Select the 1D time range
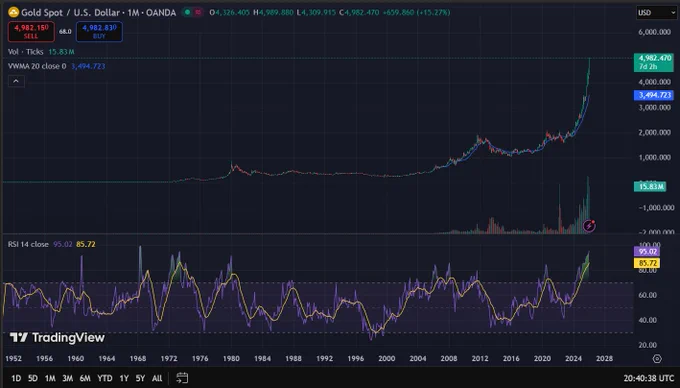This screenshot has height=388, width=680. [x=16, y=378]
